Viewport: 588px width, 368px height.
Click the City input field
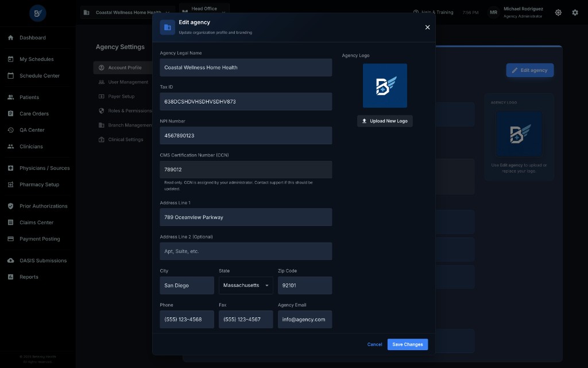(x=187, y=285)
